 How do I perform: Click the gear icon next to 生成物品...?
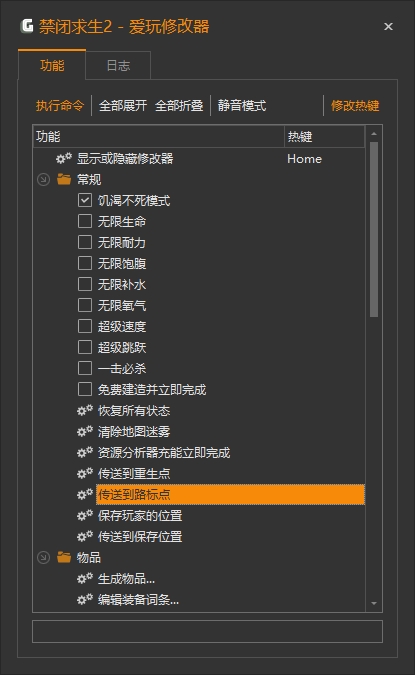pyautogui.click(x=85, y=579)
